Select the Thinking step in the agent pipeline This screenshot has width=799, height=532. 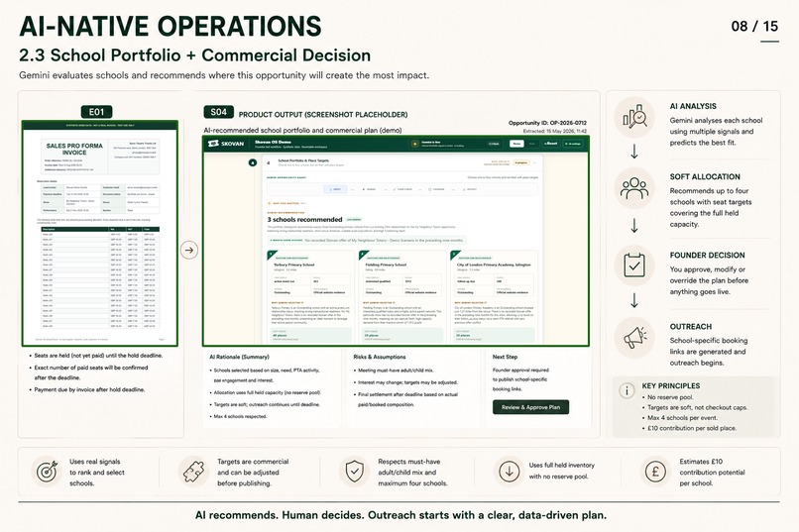pos(436,189)
